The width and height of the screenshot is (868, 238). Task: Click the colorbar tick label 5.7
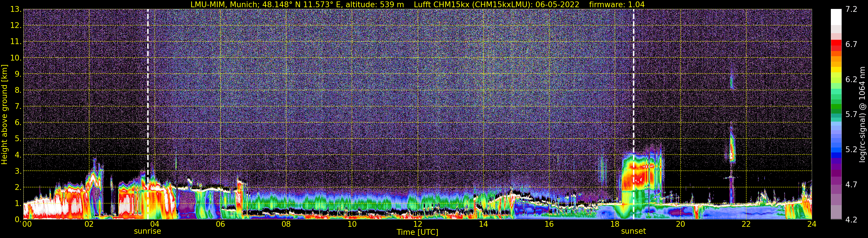click(851, 115)
